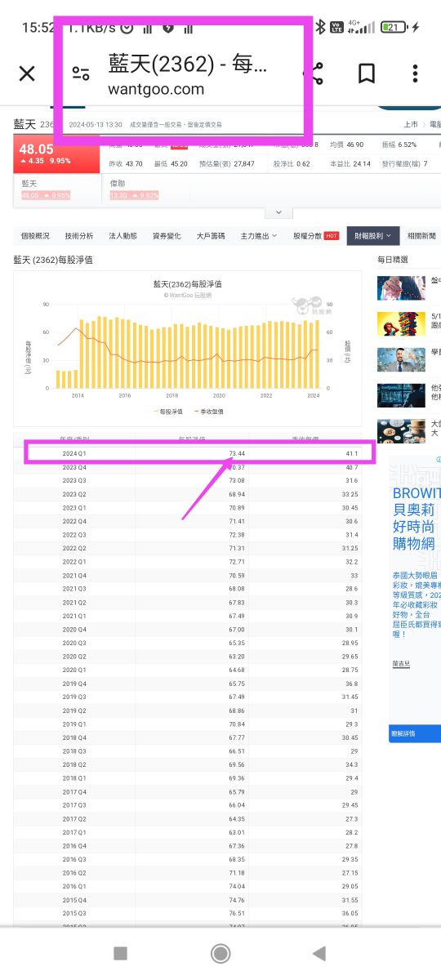Open the 法人動態 tab
This screenshot has width=441, height=980.
[x=122, y=236]
